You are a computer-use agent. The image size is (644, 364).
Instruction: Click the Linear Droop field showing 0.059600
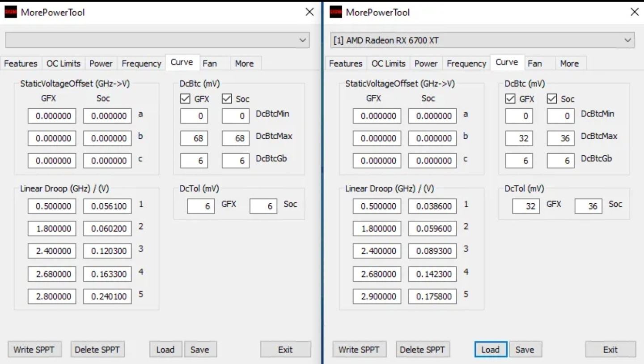click(x=432, y=229)
